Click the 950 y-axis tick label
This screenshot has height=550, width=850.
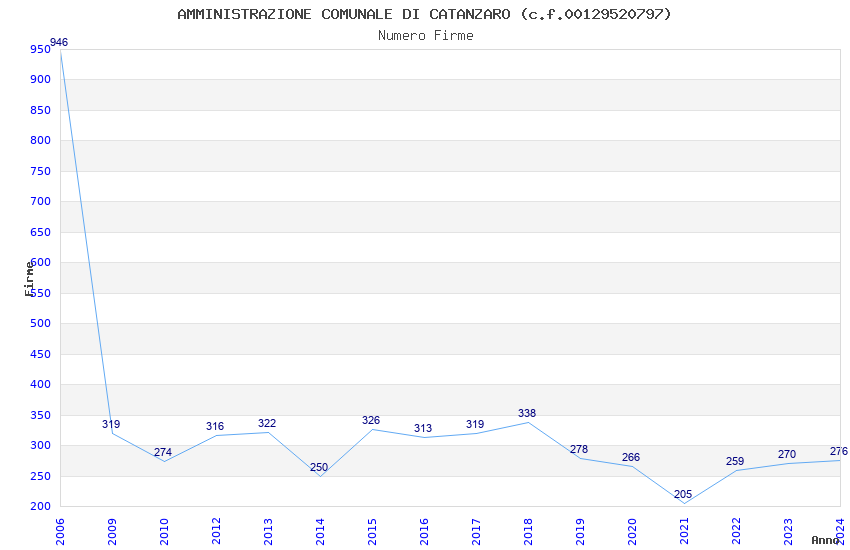[x=41, y=49]
